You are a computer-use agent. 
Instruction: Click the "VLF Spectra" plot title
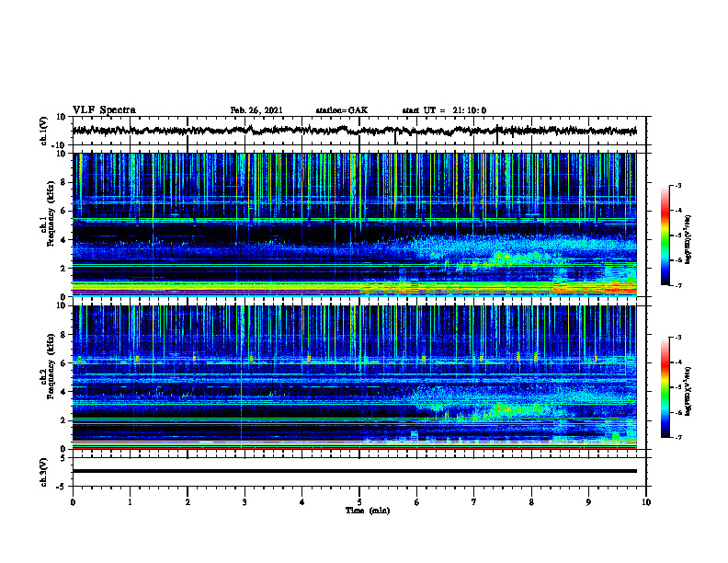(104, 110)
